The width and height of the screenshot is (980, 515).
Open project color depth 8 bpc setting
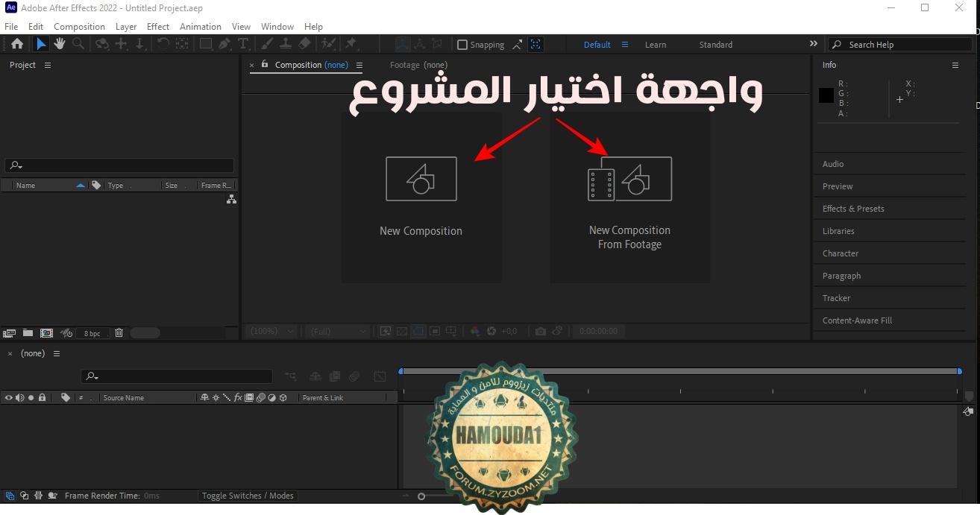tap(92, 333)
